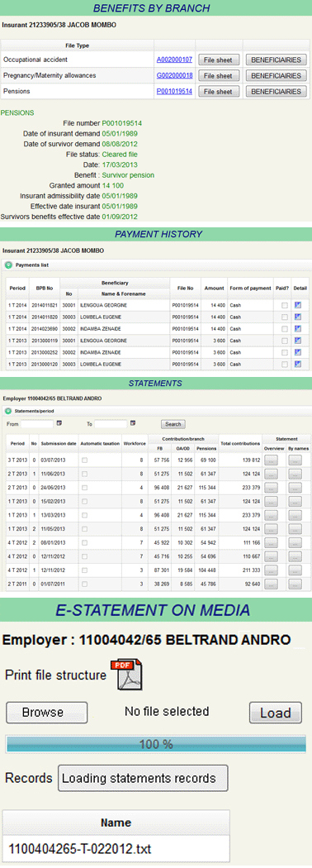
Task: Enable Automatic taxation for statement submitted 24/06/2013
Action: point(85,488)
